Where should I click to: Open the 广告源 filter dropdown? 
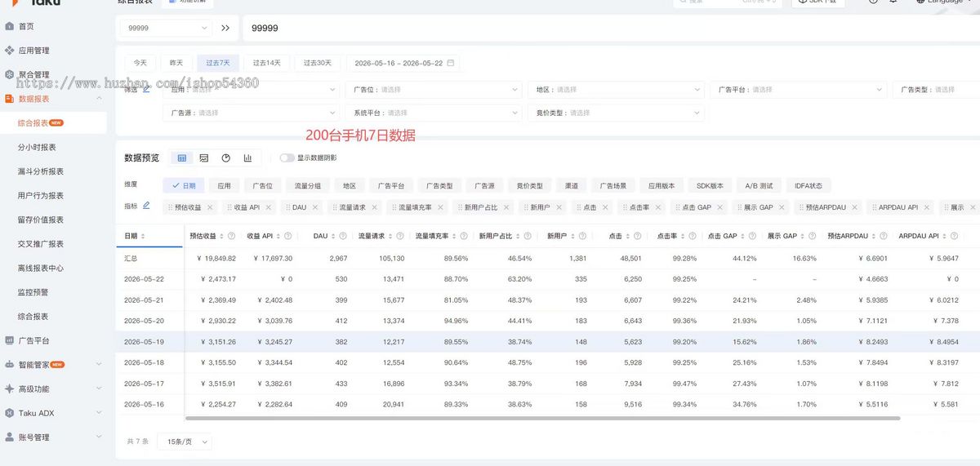pyautogui.click(x=251, y=113)
